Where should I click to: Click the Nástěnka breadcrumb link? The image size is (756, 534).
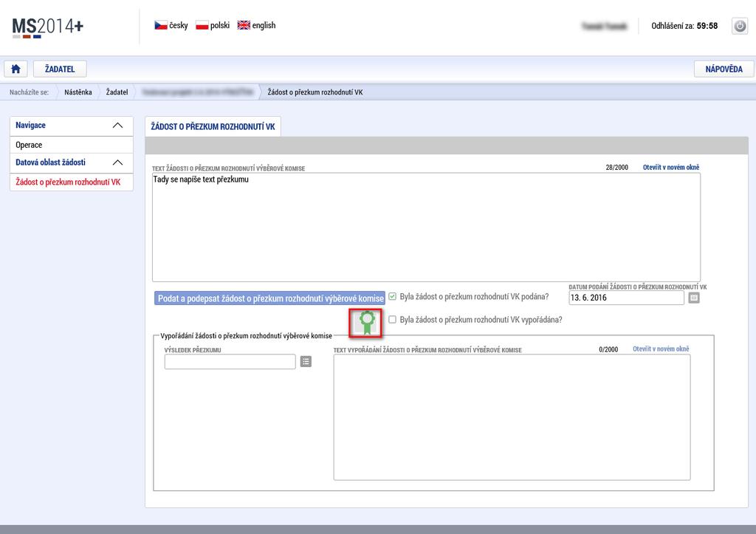click(78, 92)
